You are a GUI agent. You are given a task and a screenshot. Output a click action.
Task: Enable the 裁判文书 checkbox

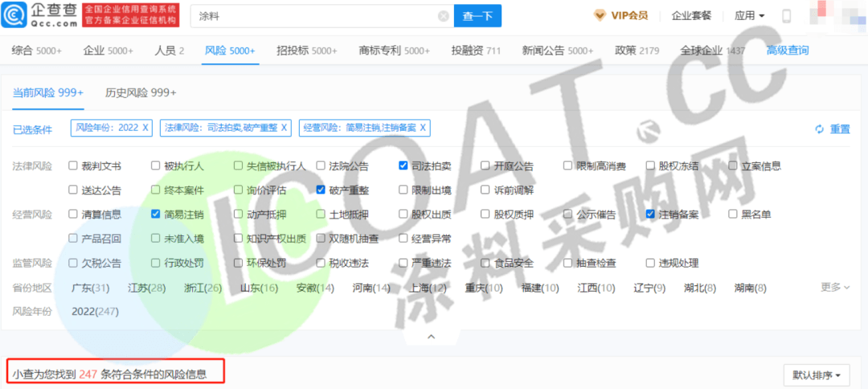[x=73, y=166]
